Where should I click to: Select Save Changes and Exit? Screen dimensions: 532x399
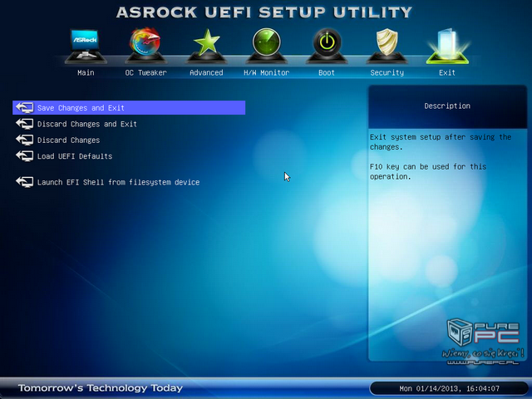(x=81, y=108)
